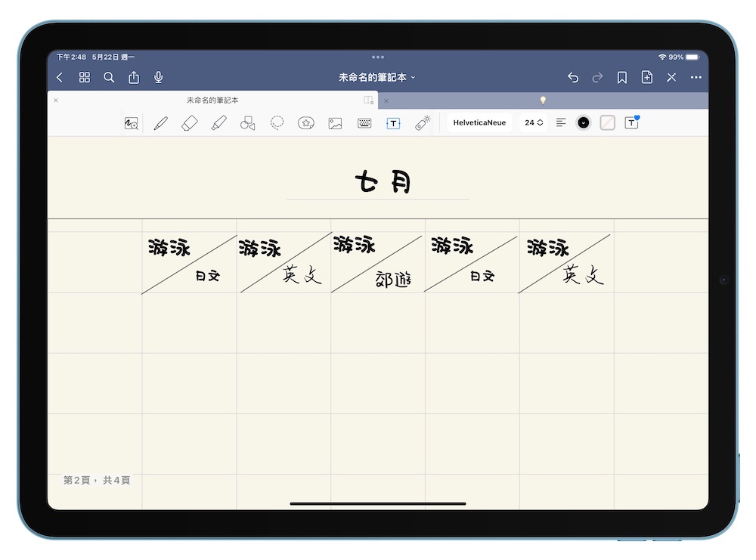Select the Text box tool
The width and height of the screenshot is (756, 560).
(393, 123)
